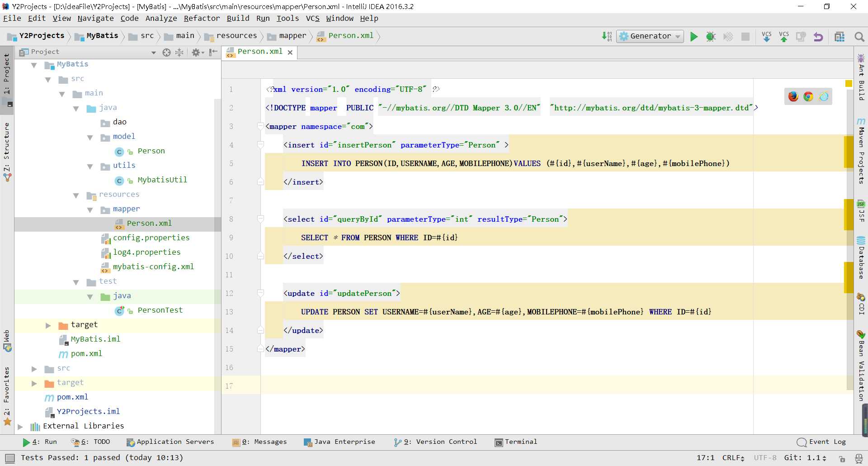Click the yellow warning indicator in editor gutter
The image size is (868, 466).
(849, 84)
